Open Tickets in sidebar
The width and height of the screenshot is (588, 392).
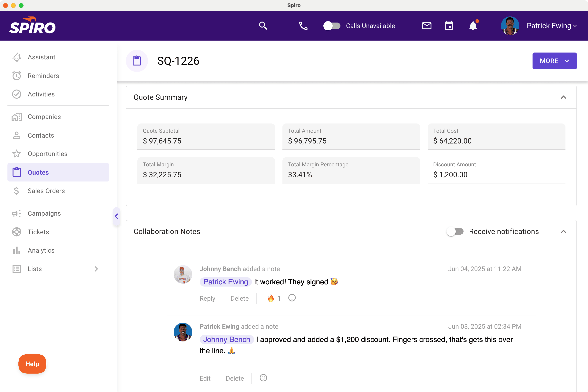pos(58,232)
